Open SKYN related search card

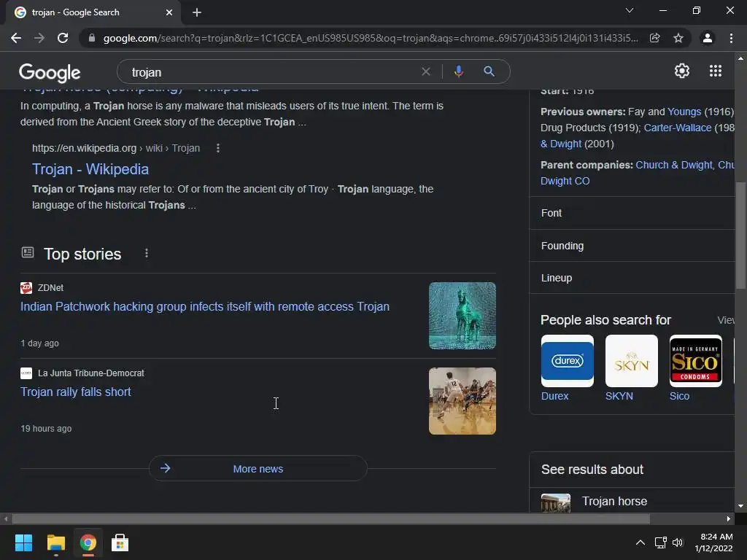coord(631,367)
